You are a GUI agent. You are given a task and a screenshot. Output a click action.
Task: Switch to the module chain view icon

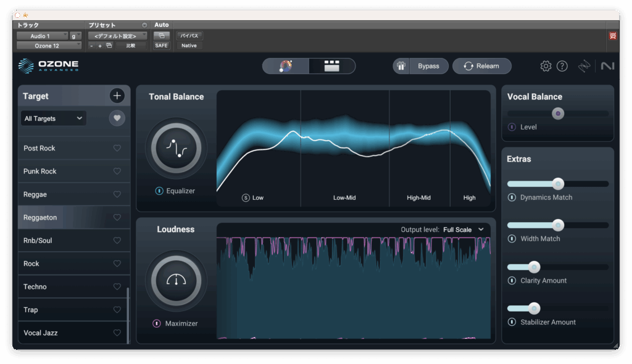click(332, 66)
